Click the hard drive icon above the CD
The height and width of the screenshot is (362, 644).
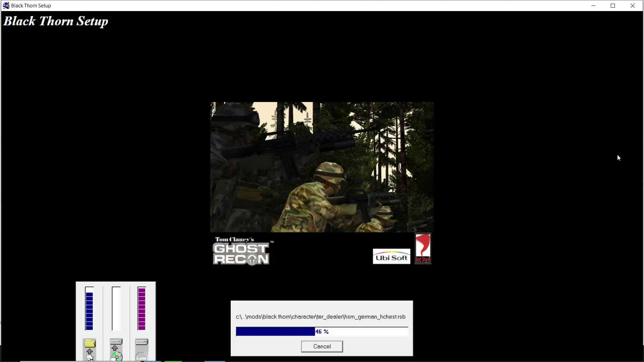pos(116,342)
